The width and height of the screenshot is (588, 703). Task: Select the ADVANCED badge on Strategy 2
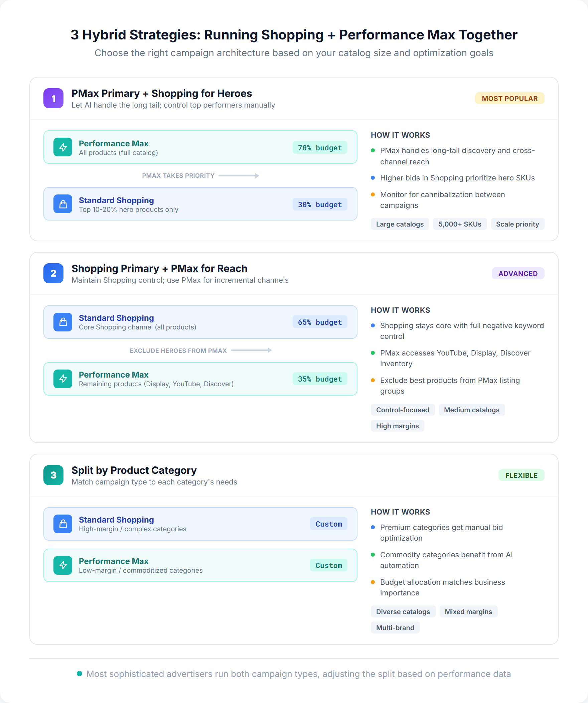pyautogui.click(x=518, y=273)
